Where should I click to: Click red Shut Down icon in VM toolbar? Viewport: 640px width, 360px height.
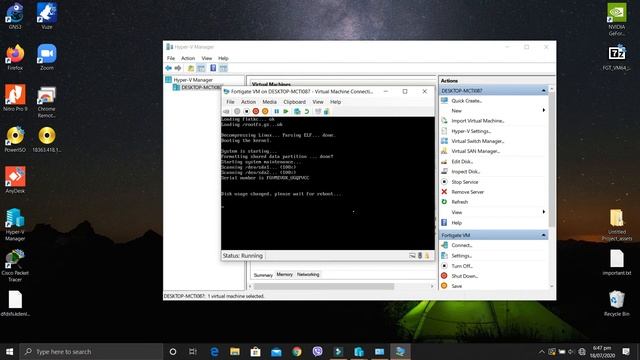256,111
